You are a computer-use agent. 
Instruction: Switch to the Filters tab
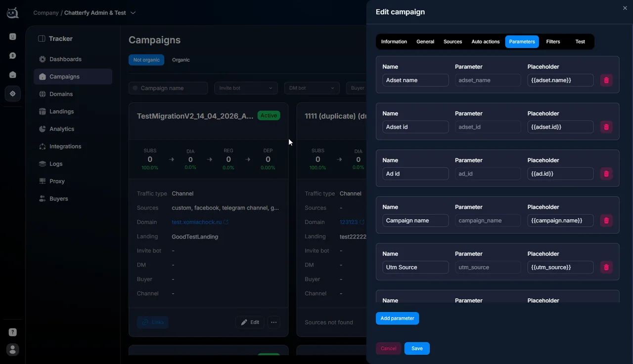pos(553,41)
